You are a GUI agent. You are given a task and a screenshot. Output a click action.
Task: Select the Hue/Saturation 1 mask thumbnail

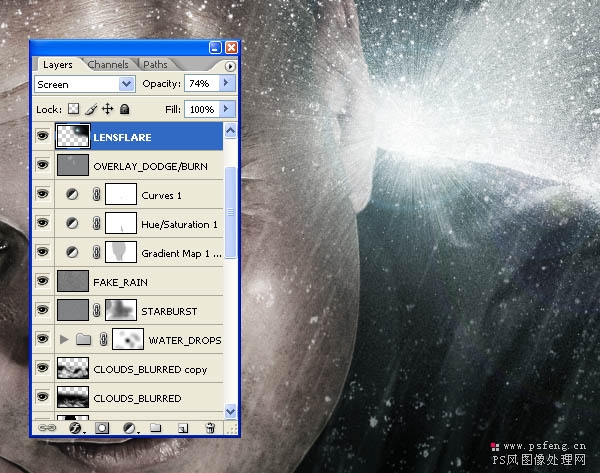121,223
